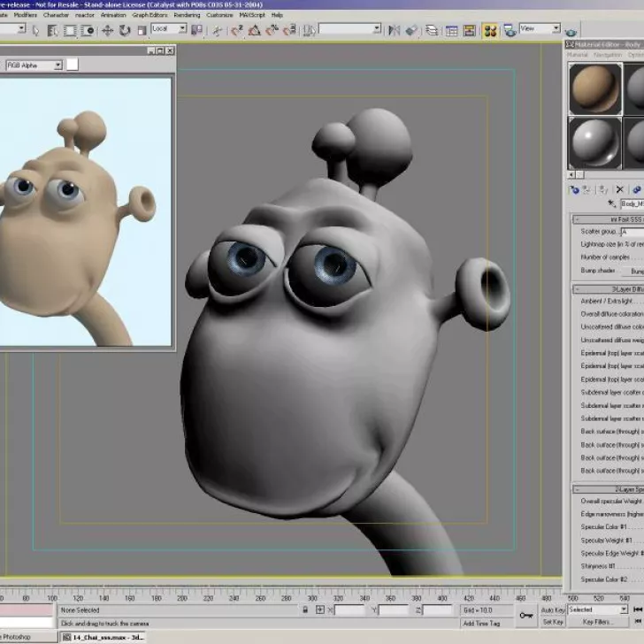The image size is (644, 644).
Task: Click Get Material icon in Material Editor
Action: (x=574, y=189)
